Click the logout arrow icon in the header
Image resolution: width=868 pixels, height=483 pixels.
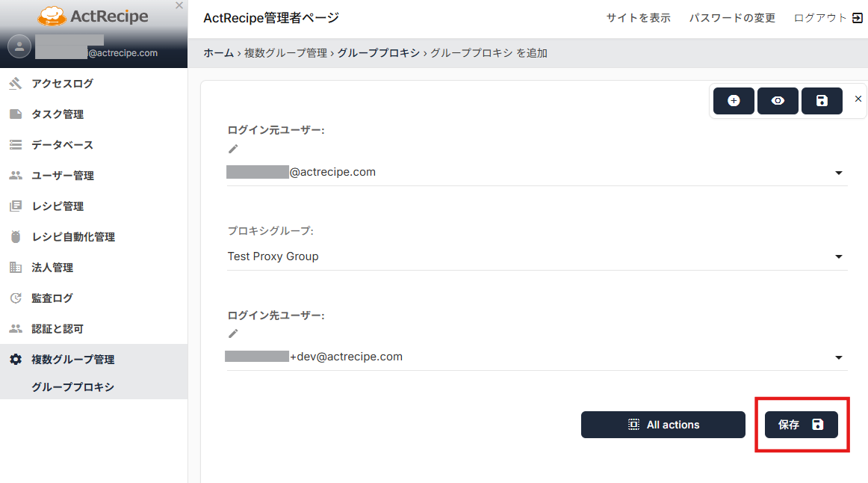(857, 18)
